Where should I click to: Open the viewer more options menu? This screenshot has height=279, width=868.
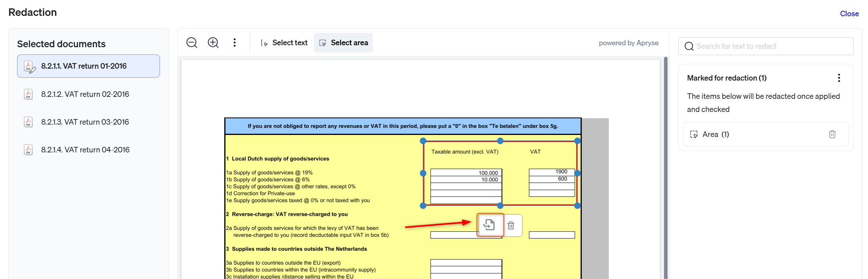pos(235,42)
